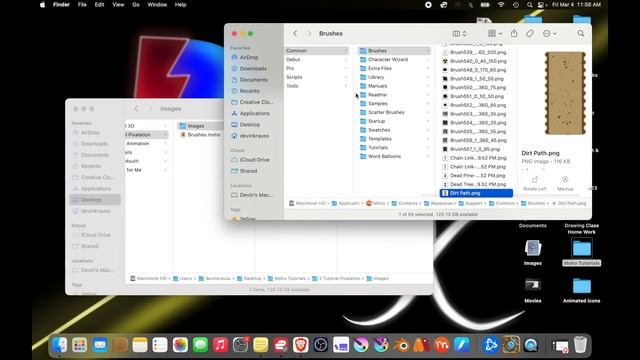Click Rotate Left in preview pane
Image resolution: width=640 pixels, height=360 pixels.
(534, 183)
